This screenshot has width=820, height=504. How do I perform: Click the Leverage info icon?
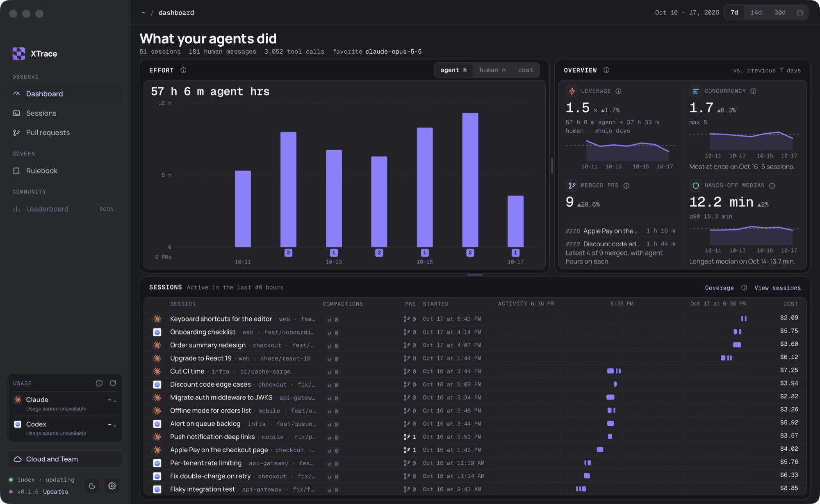coord(618,91)
